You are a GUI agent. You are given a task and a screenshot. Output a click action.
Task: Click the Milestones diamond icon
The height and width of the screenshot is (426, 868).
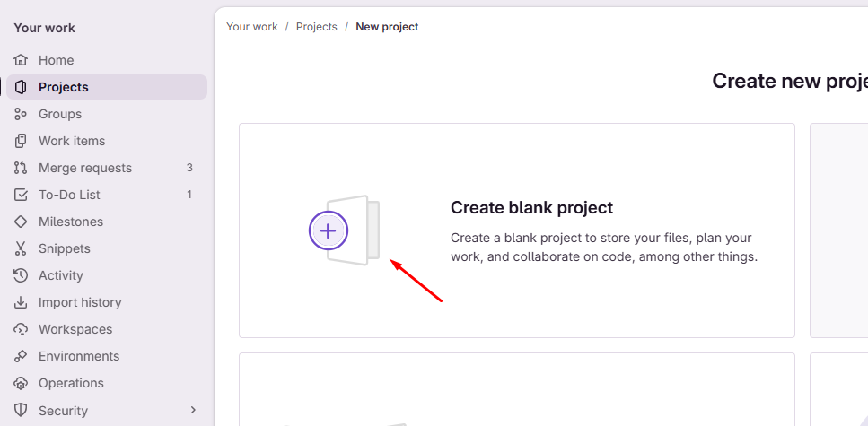point(21,222)
